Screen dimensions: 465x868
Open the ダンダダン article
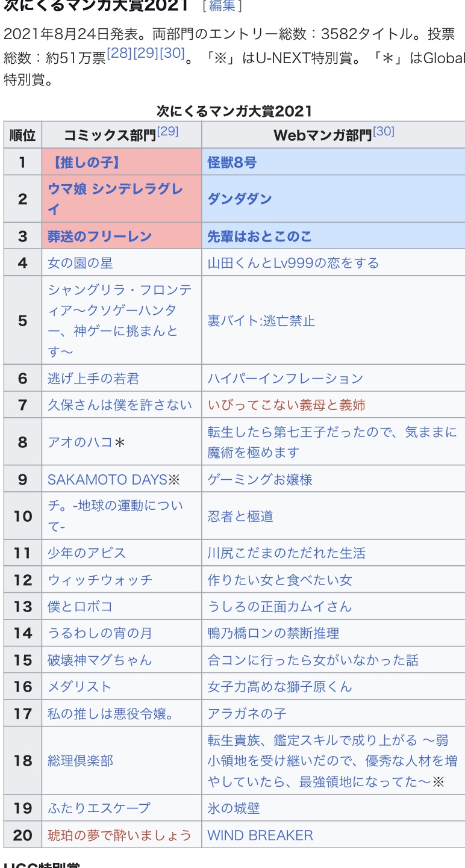pyautogui.click(x=240, y=199)
